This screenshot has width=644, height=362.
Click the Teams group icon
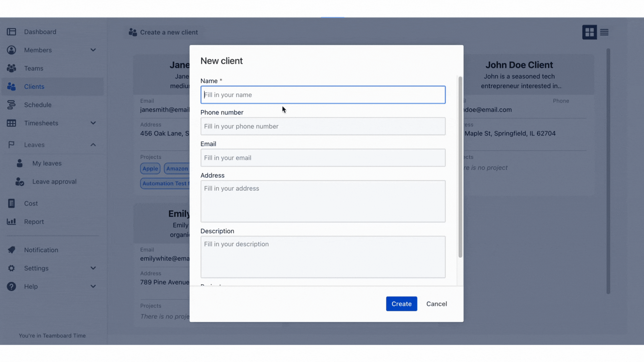[x=11, y=68]
